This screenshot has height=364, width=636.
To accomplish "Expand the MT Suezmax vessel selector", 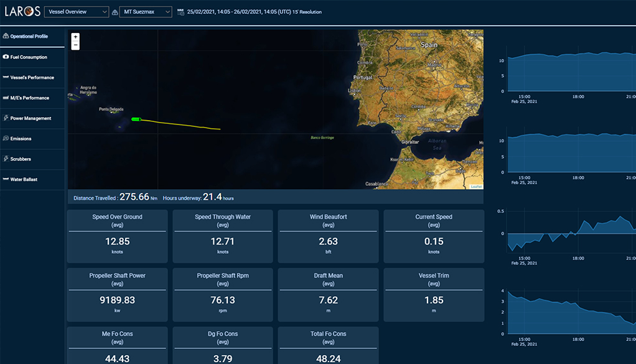I will pos(146,12).
